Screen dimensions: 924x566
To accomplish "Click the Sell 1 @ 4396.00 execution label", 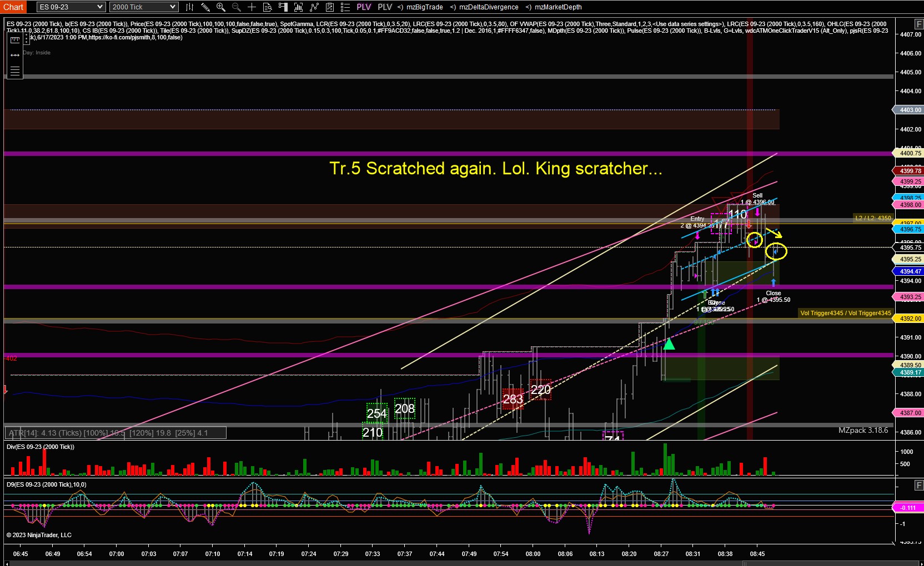I will click(757, 199).
